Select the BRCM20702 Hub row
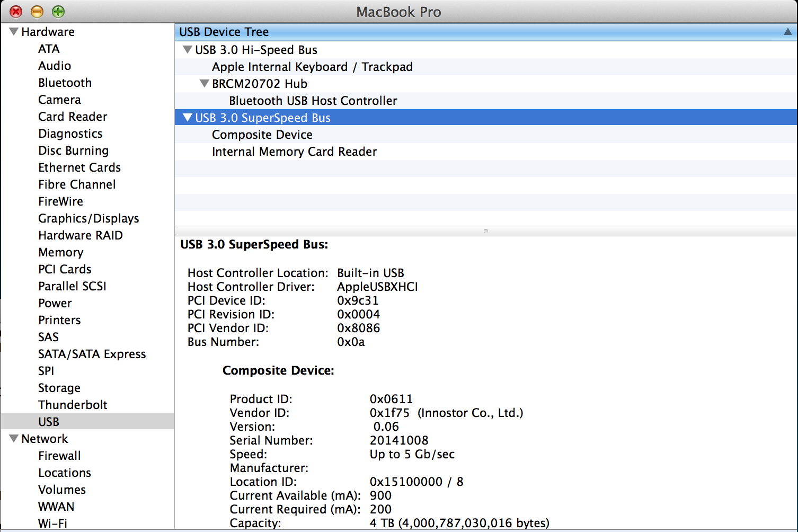The image size is (798, 532). pos(486,84)
